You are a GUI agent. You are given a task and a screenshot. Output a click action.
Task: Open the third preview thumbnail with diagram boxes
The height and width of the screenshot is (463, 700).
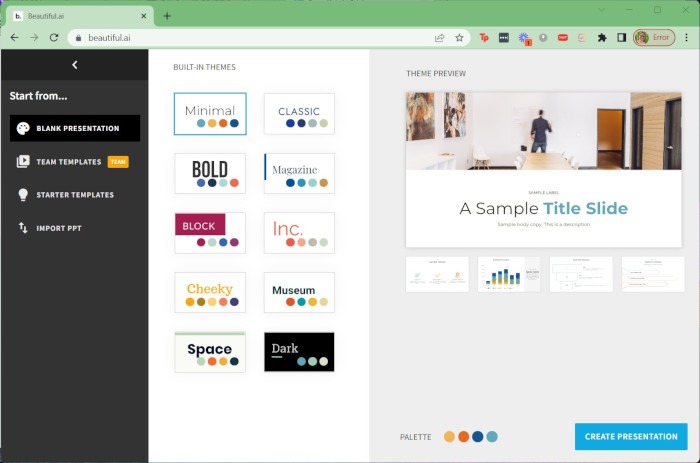(581, 274)
